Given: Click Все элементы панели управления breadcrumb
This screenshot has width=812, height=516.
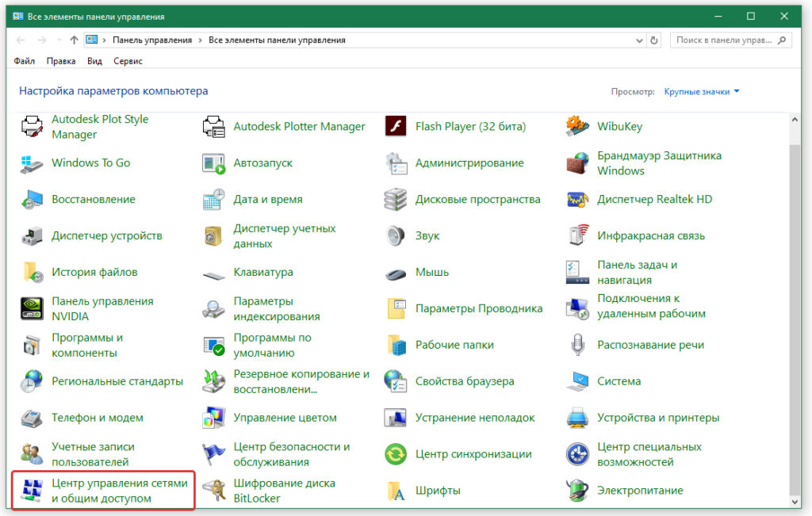Looking at the screenshot, I should pos(277,40).
